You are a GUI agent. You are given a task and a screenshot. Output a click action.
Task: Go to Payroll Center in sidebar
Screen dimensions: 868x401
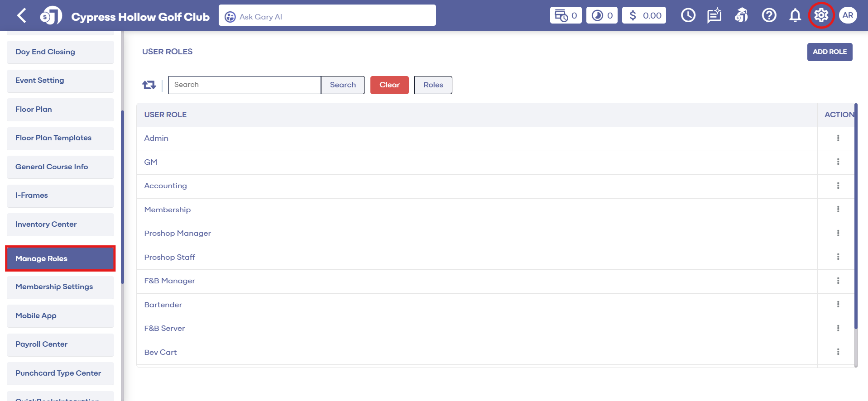click(60, 344)
